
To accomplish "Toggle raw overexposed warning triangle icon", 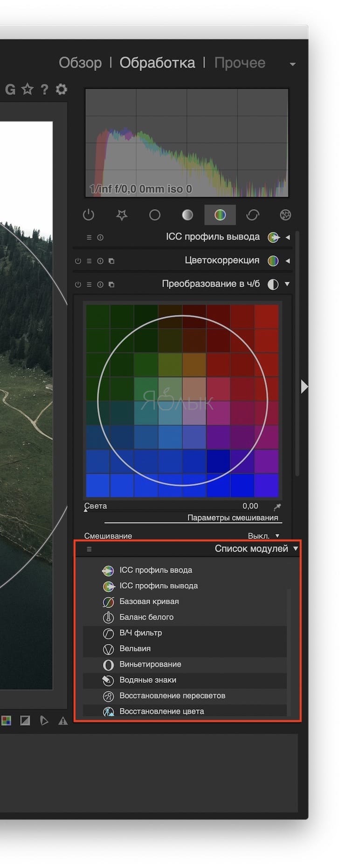I will 63,721.
